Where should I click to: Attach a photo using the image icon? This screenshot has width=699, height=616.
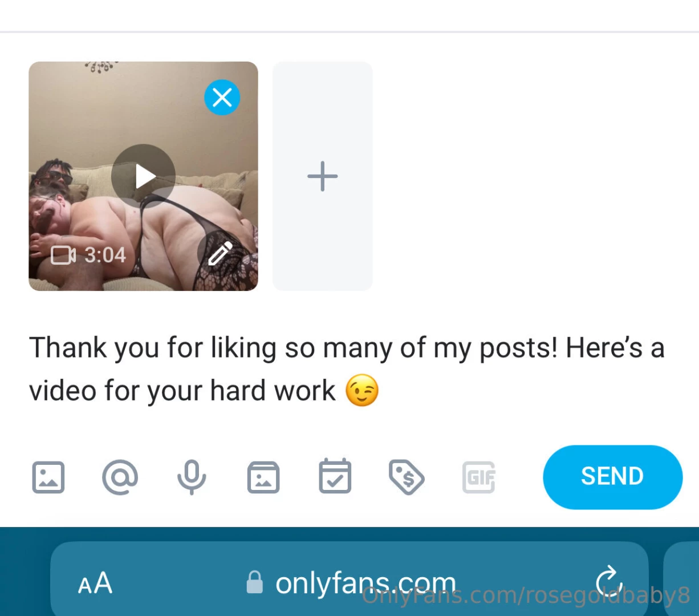pos(48,477)
